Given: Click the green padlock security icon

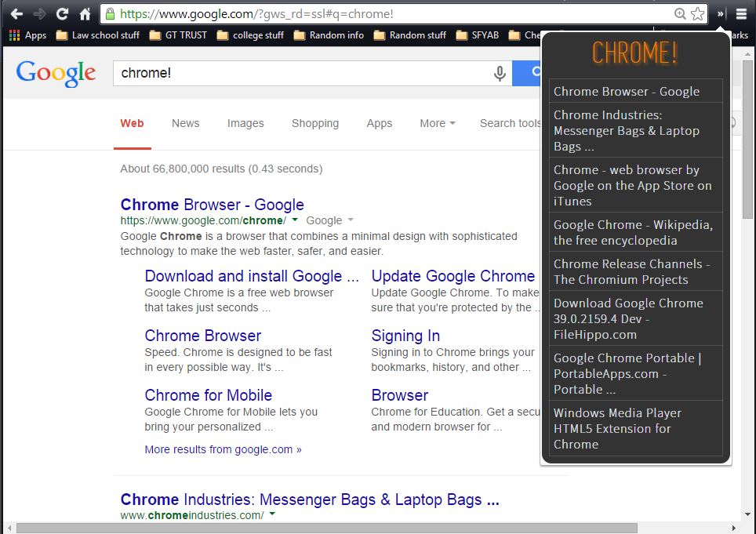Looking at the screenshot, I should point(111,14).
